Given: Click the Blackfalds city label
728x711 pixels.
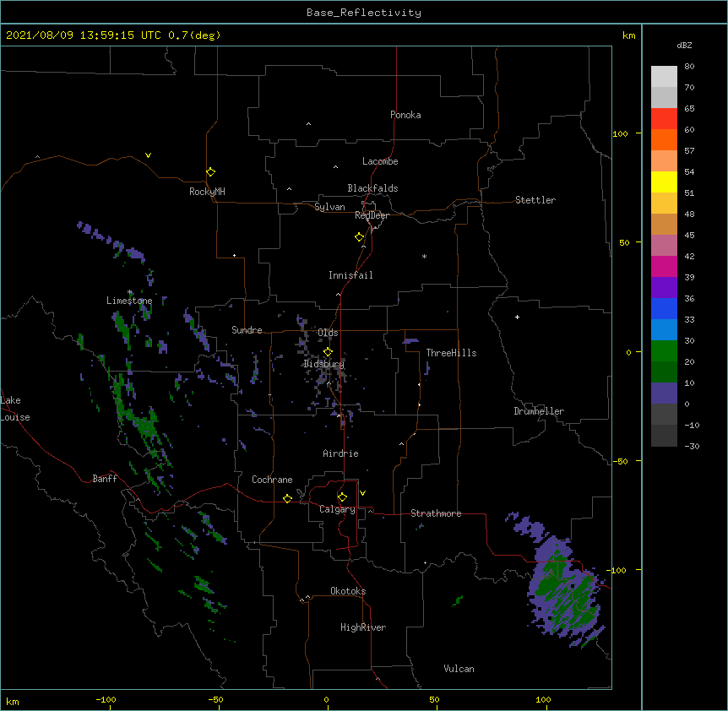Looking at the screenshot, I should 372,188.
